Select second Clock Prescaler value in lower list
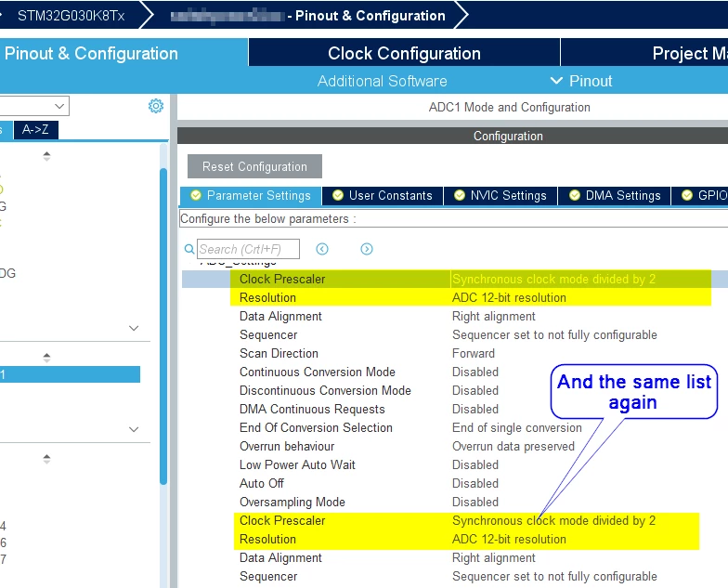Screen dimensions: 728x588 point(553,520)
